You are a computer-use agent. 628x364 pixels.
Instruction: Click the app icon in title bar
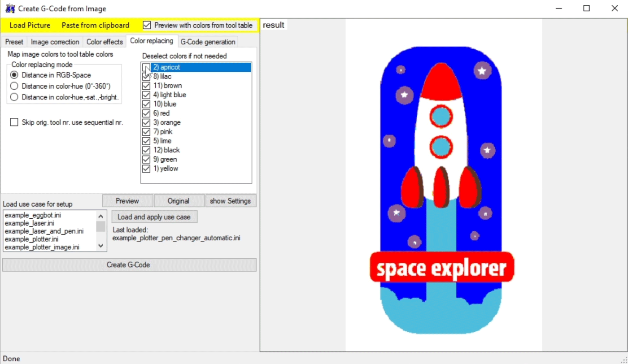pyautogui.click(x=9, y=9)
